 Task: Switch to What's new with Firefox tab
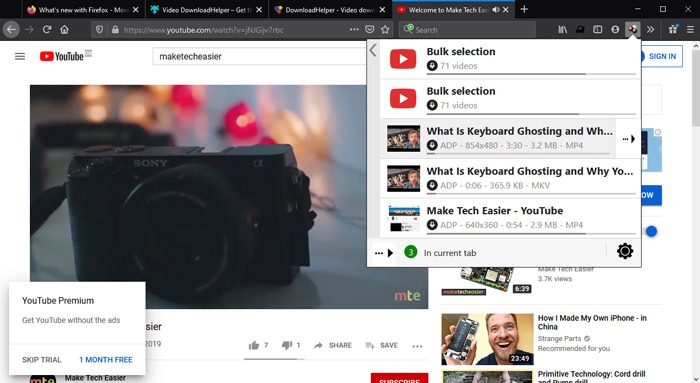(x=83, y=9)
